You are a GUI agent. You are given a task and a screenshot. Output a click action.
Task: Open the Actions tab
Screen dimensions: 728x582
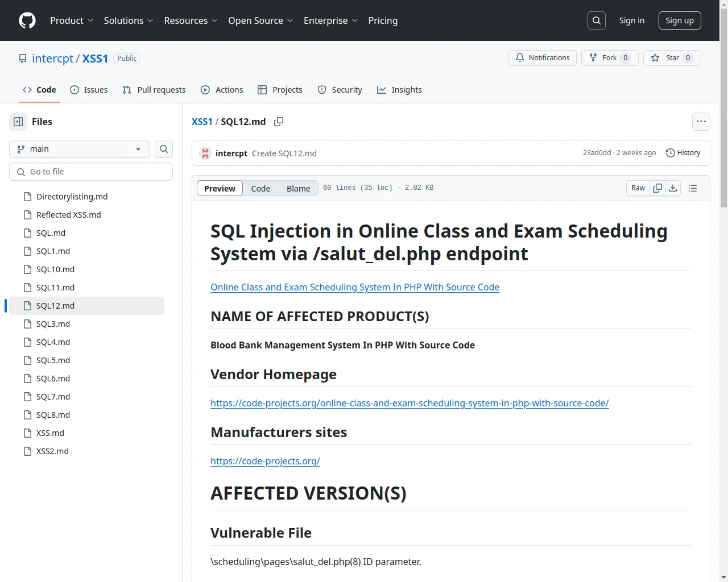222,90
